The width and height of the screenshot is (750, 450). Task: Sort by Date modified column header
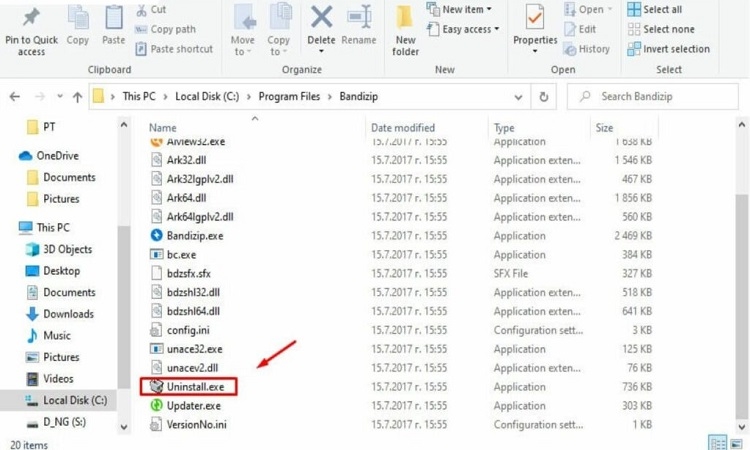click(x=403, y=128)
